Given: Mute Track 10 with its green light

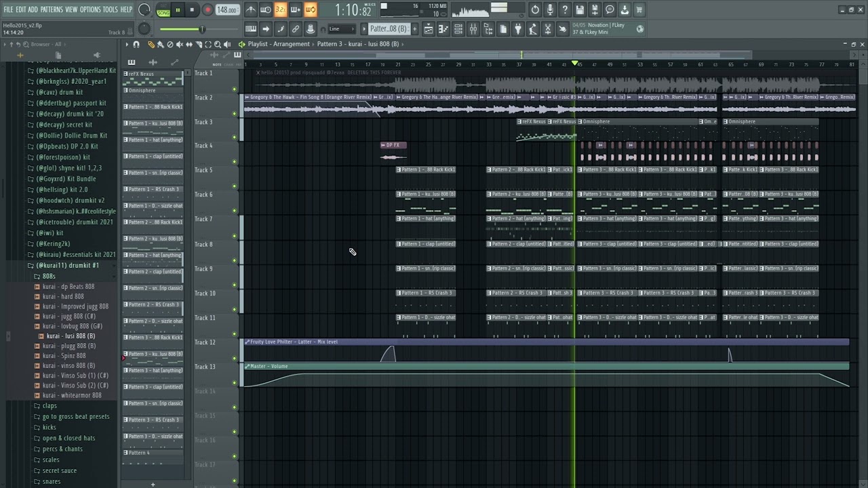Looking at the screenshot, I should pyautogui.click(x=235, y=309).
